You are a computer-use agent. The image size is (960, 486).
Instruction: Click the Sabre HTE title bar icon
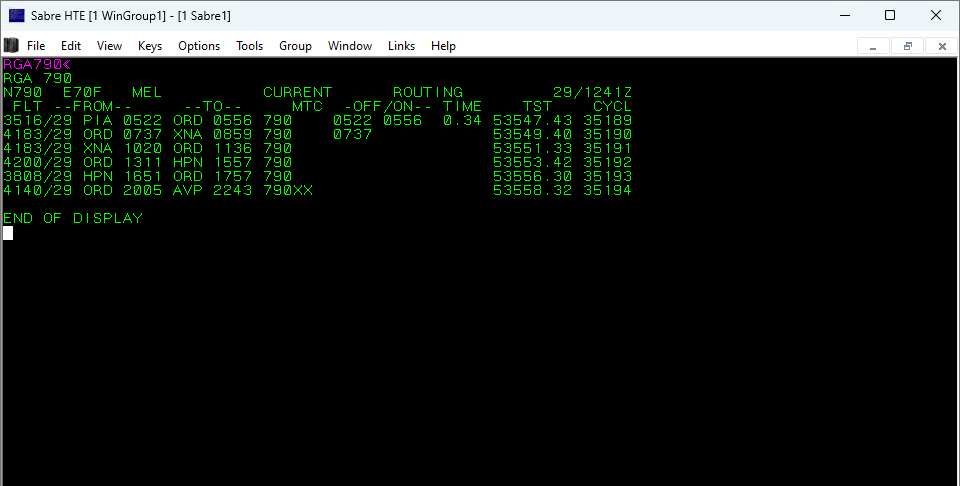(17, 15)
